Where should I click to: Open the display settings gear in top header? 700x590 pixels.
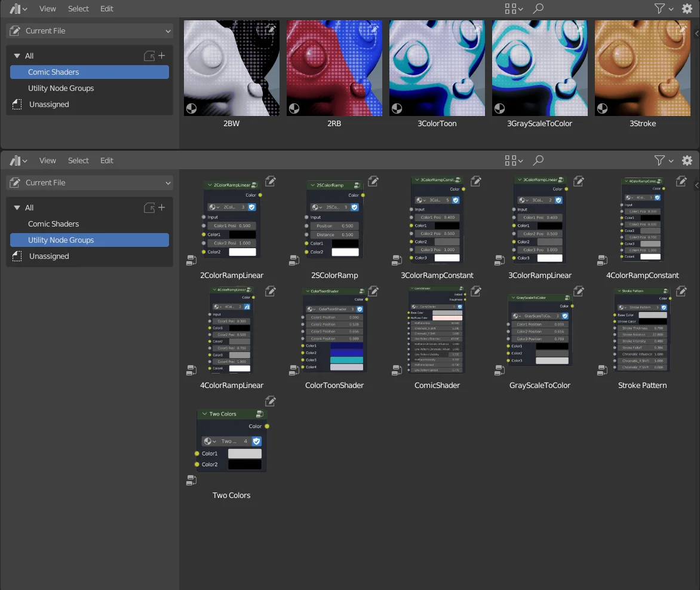pos(686,8)
